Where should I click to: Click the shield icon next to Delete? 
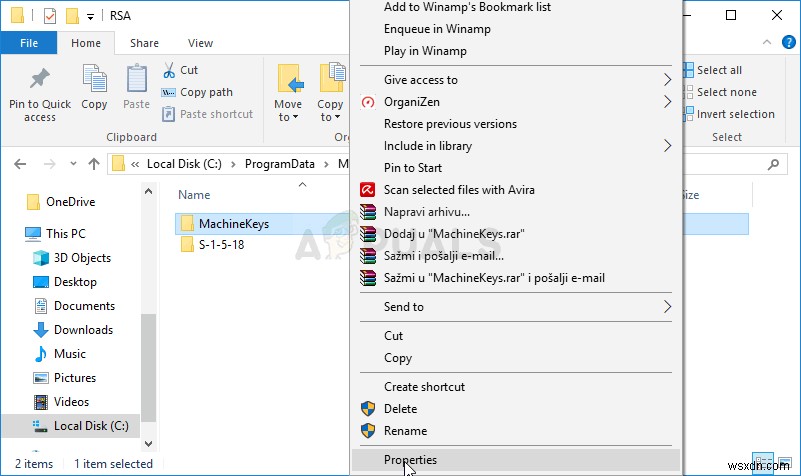pyautogui.click(x=368, y=409)
